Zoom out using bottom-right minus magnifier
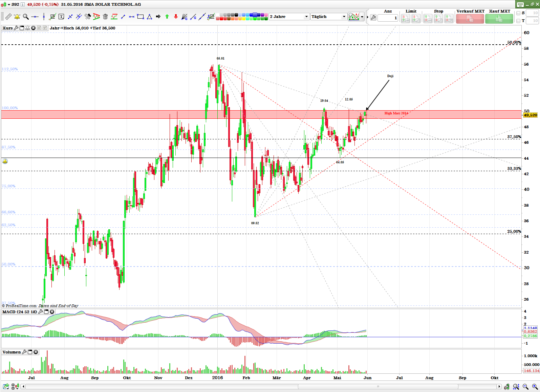Image resolution: width=540 pixels, height=392 pixels. click(525, 386)
